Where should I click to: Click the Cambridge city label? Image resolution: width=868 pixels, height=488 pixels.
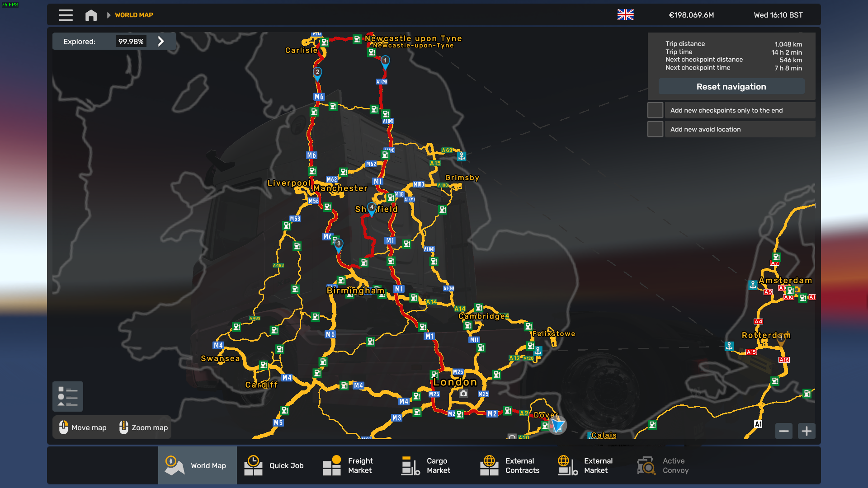point(482,316)
